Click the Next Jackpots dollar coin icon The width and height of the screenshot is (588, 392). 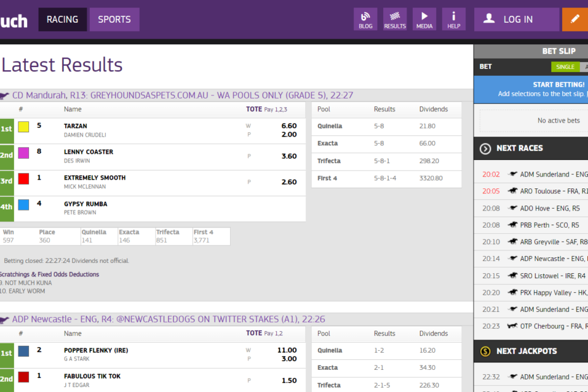pyautogui.click(x=485, y=352)
